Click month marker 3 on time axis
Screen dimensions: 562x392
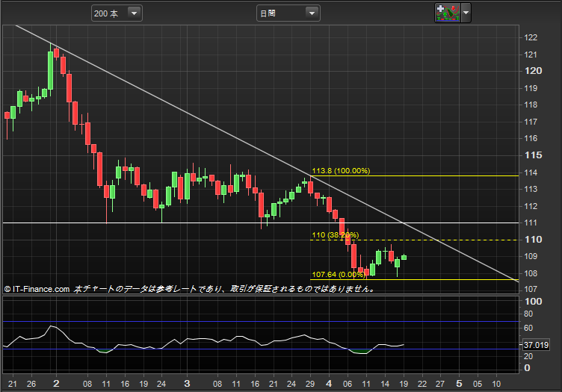pos(187,384)
